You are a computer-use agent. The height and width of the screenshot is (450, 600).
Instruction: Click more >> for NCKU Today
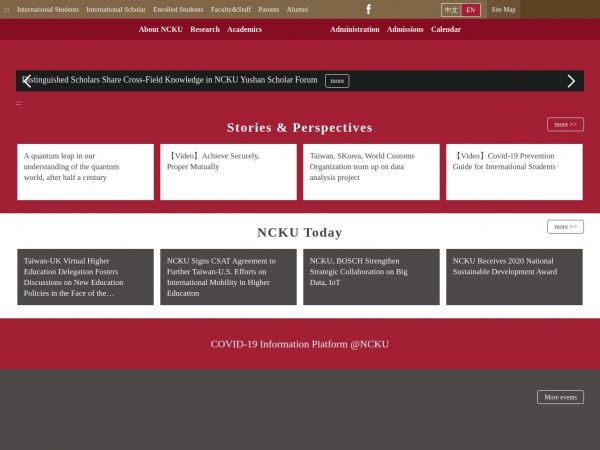[565, 227]
